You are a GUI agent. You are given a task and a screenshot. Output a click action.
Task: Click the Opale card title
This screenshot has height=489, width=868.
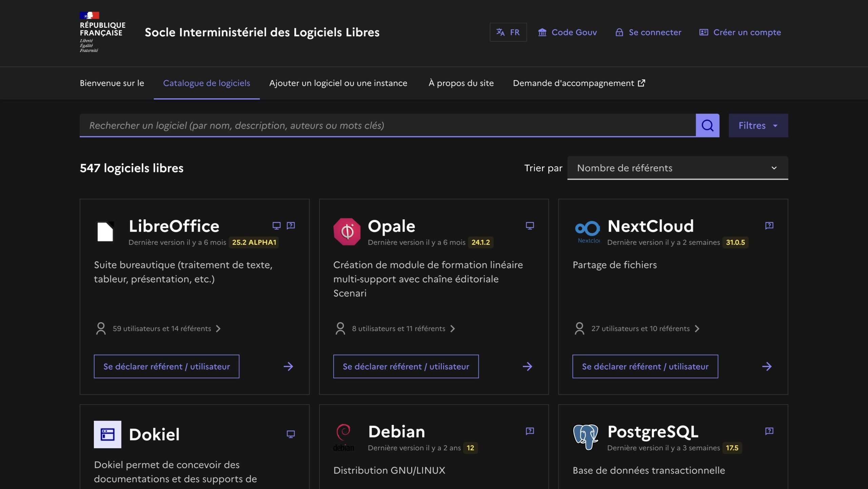(x=392, y=226)
